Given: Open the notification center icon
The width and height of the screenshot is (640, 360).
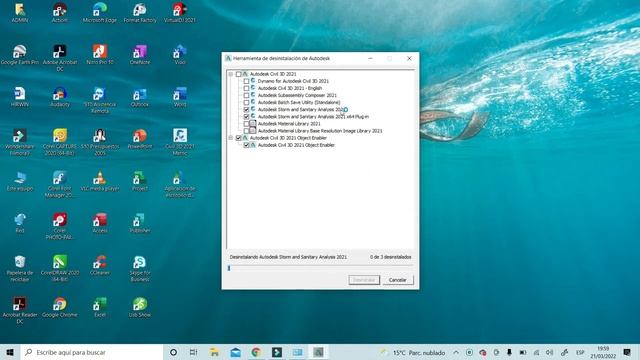Looking at the screenshot, I should 627,352.
